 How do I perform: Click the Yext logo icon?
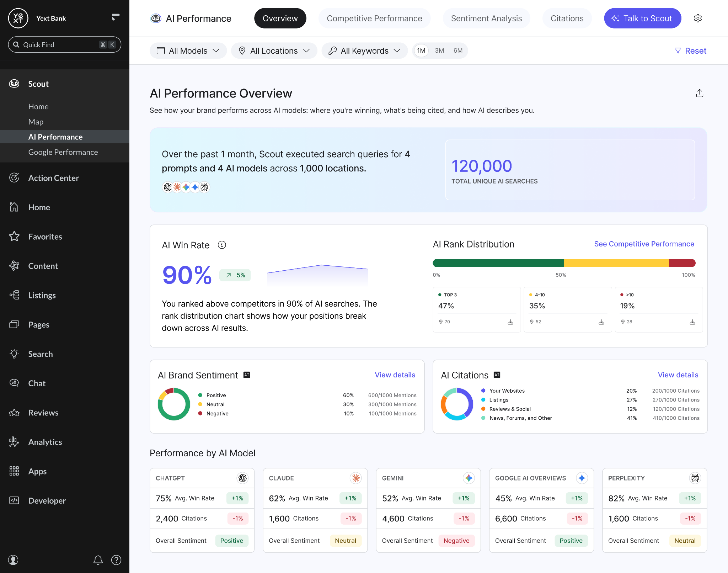coord(18,18)
